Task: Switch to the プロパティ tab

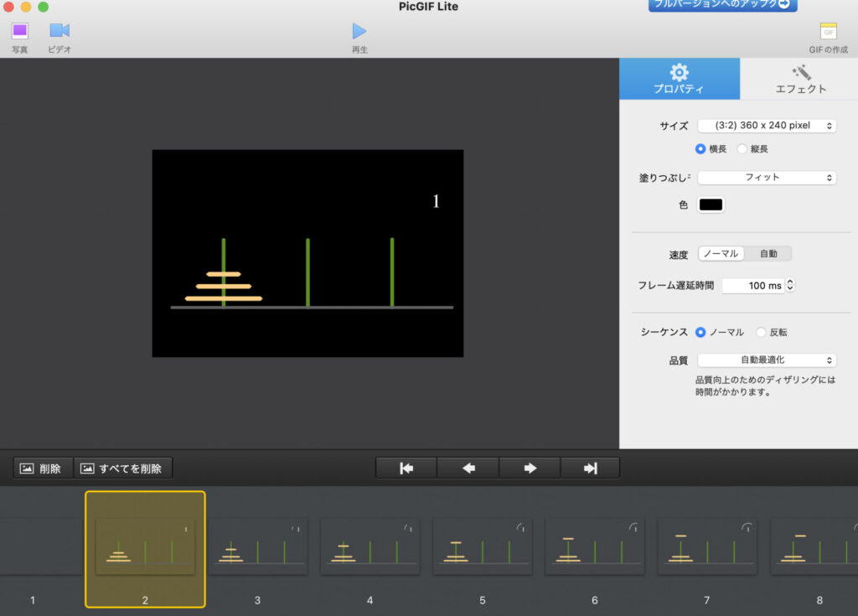Action: tap(679, 79)
